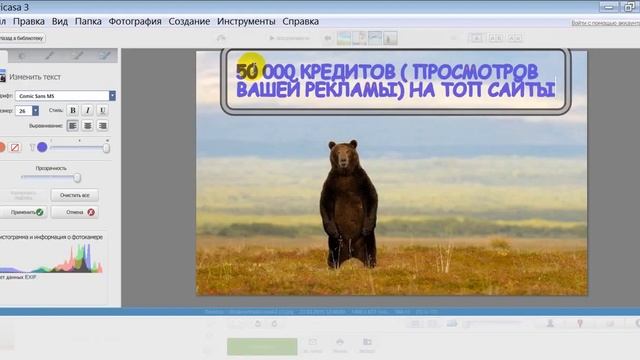Rotate photo clockwise with bottom toolbar icon
Viewport: 640px width, 360px height.
(274, 324)
